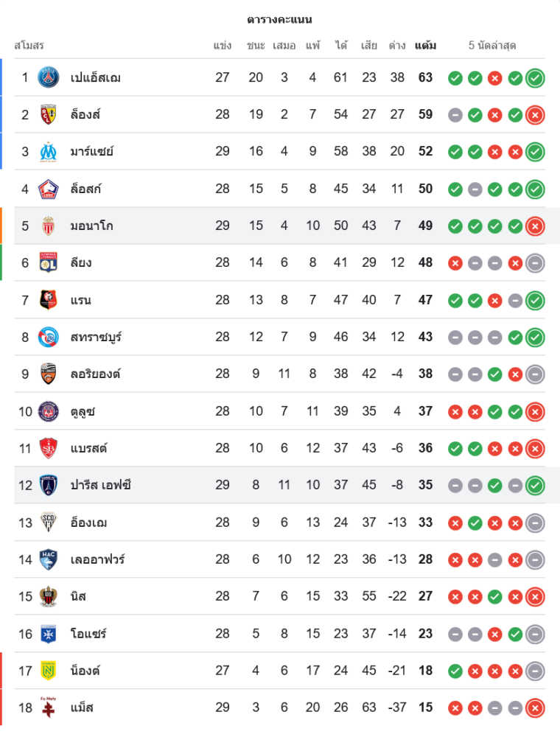Click the AS Monaco club crest
Screen dimensions: 560x737
tap(49, 226)
